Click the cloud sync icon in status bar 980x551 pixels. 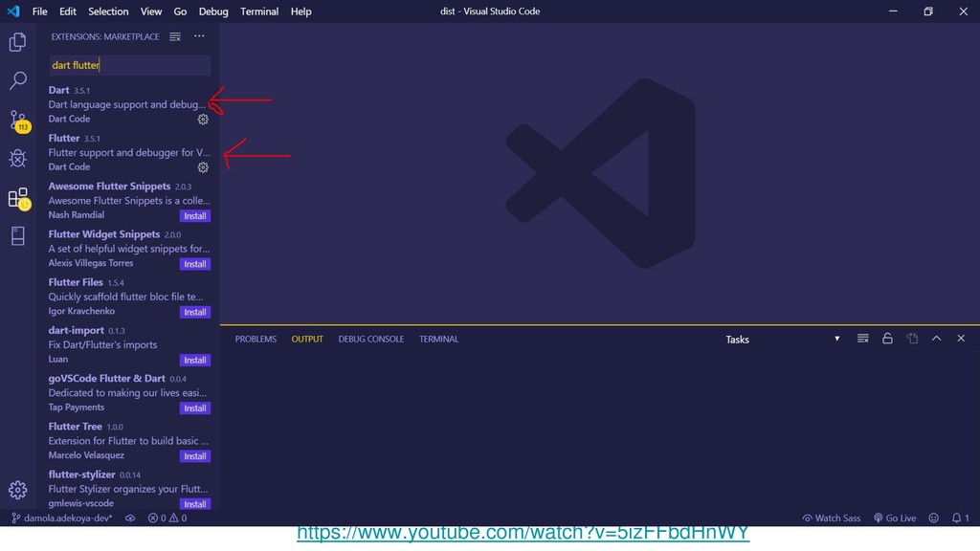click(x=130, y=518)
